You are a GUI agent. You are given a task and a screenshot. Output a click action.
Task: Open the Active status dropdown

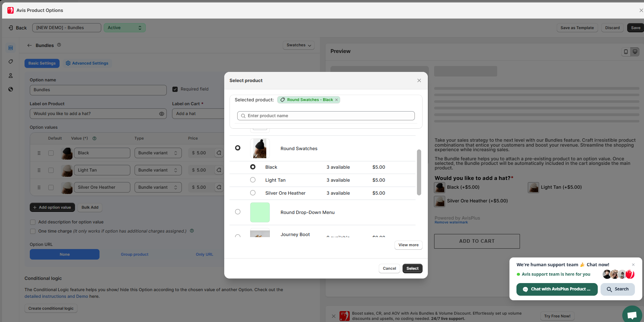tap(124, 28)
